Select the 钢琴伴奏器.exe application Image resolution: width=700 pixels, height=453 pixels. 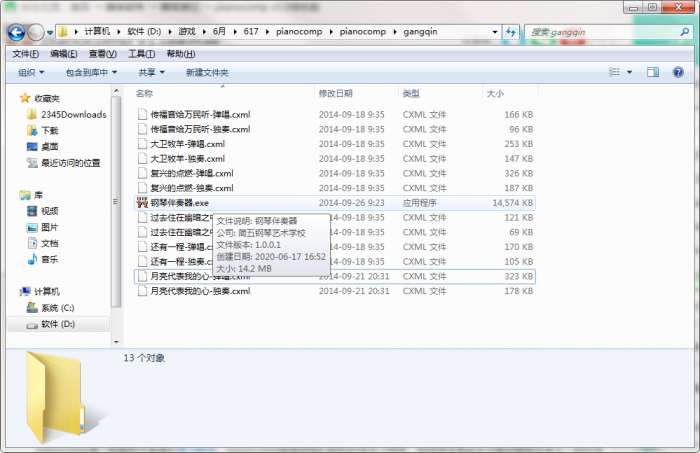179,203
